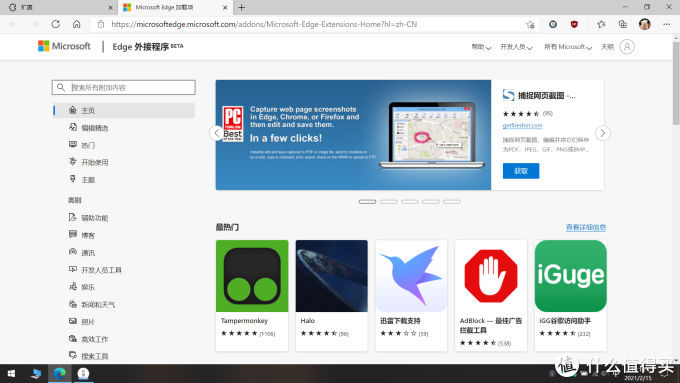The width and height of the screenshot is (680, 383).
Task: Open the red shield uBlock extension
Action: pos(574,24)
